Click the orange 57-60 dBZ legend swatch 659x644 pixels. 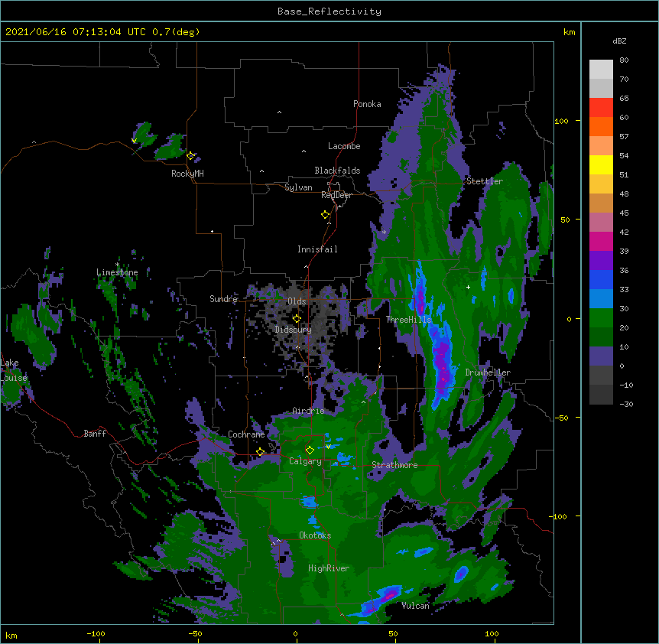point(601,126)
